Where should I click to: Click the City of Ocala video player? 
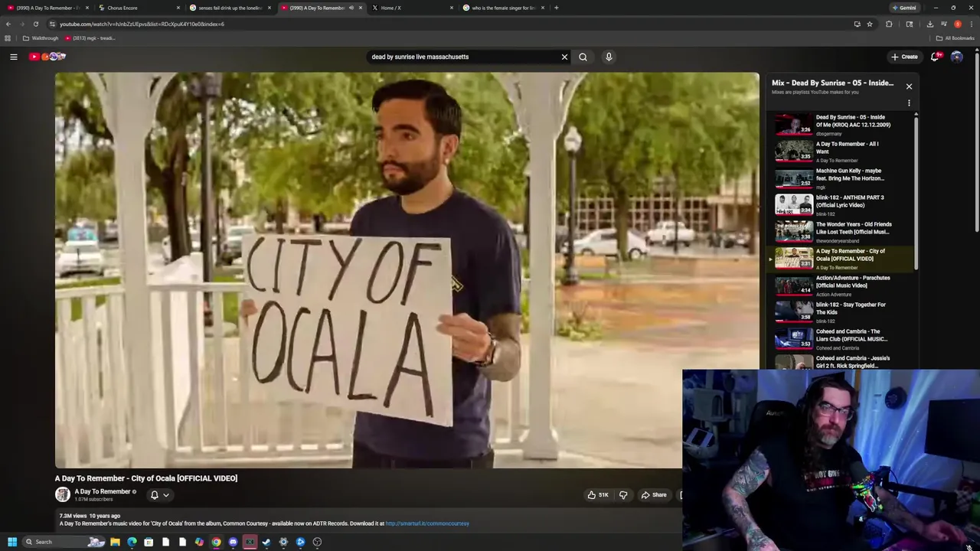(407, 270)
